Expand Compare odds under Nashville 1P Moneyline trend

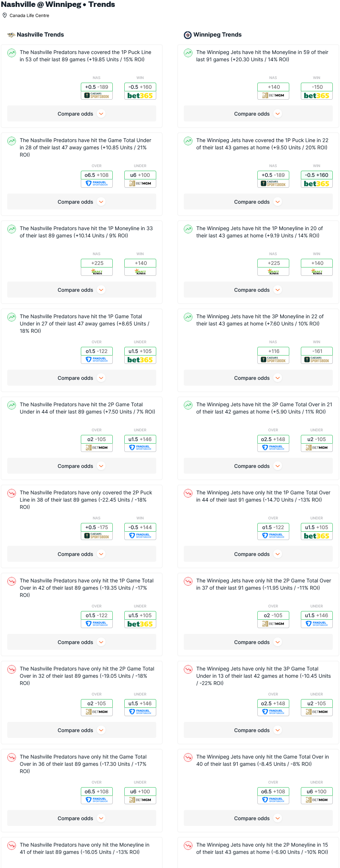pyautogui.click(x=82, y=290)
